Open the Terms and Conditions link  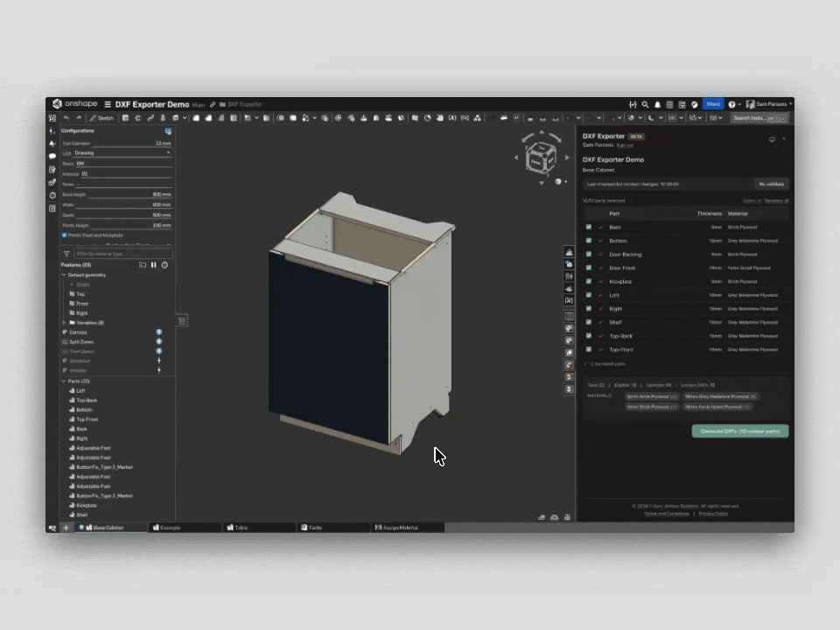coord(667,514)
